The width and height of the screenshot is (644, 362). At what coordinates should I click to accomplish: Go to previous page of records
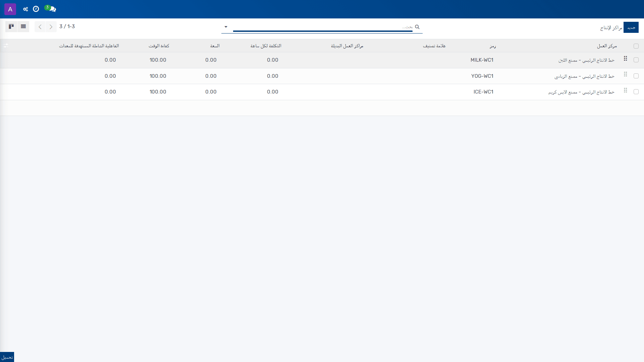point(40,26)
